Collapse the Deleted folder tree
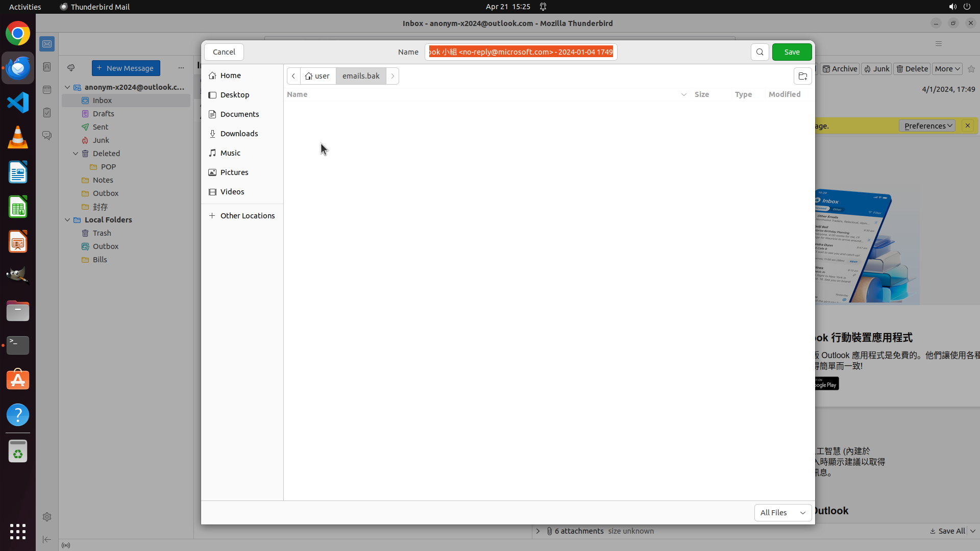980x551 pixels. pyautogui.click(x=76, y=154)
